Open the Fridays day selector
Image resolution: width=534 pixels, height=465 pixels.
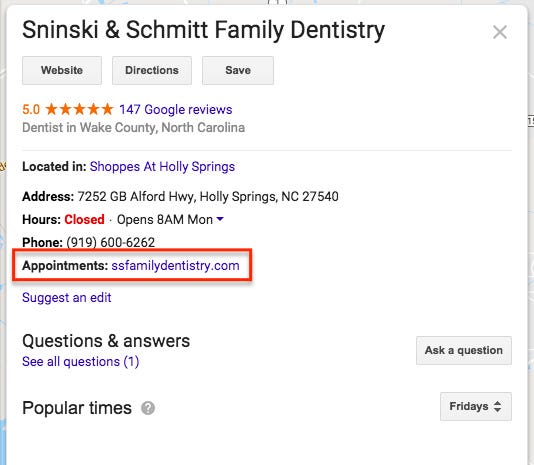(475, 406)
